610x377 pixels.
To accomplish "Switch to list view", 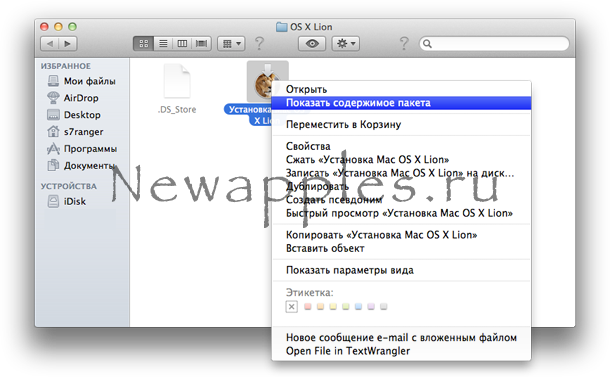I will pyautogui.click(x=163, y=44).
